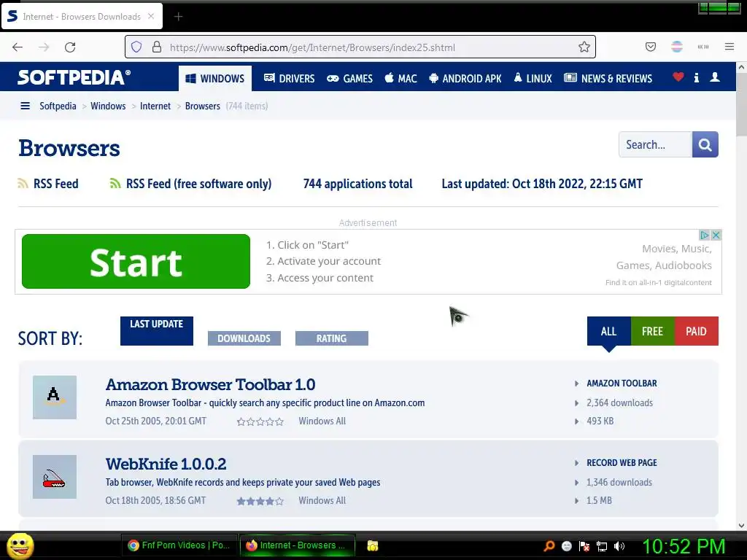The width and height of the screenshot is (747, 560).
Task: Open Amazon Browser Toolbar icon thumbnail
Action: point(55,397)
